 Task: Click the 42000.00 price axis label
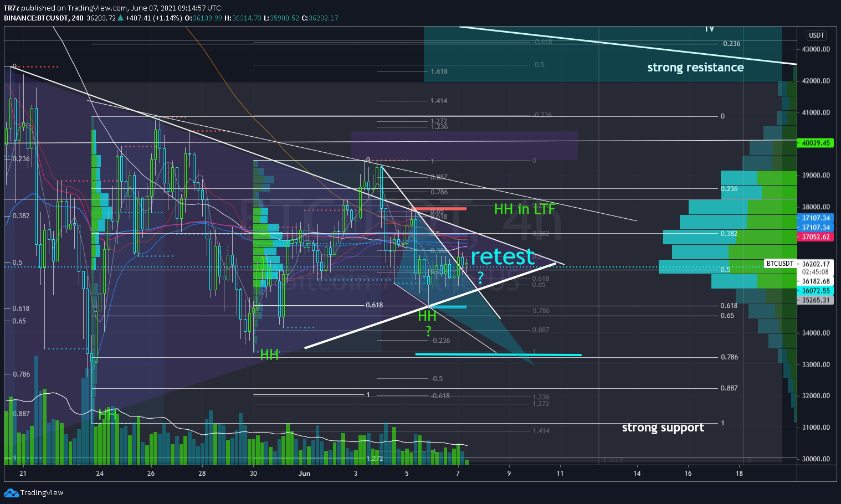click(816, 81)
